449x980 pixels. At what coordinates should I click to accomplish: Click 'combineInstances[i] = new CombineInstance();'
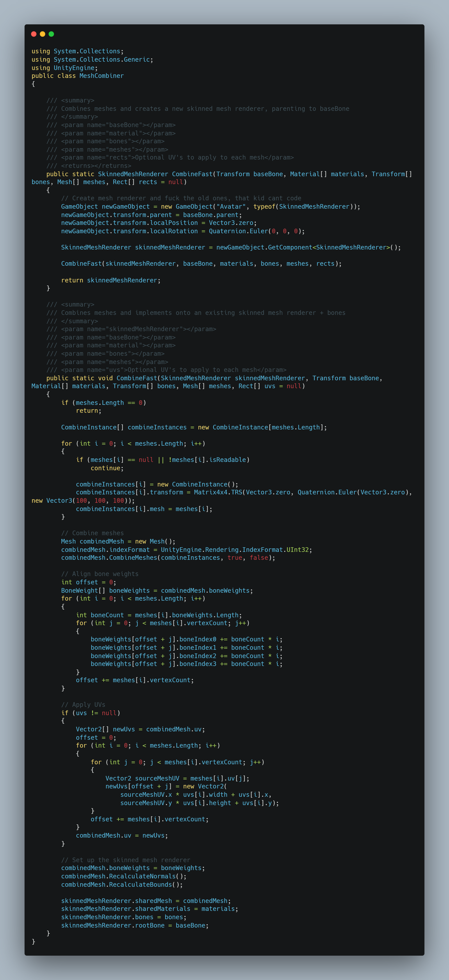(157, 484)
